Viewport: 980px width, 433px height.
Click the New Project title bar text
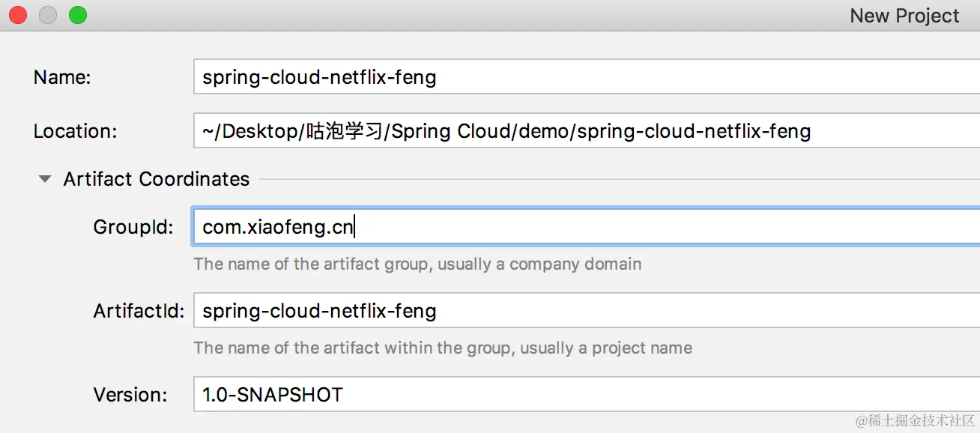pos(904,16)
